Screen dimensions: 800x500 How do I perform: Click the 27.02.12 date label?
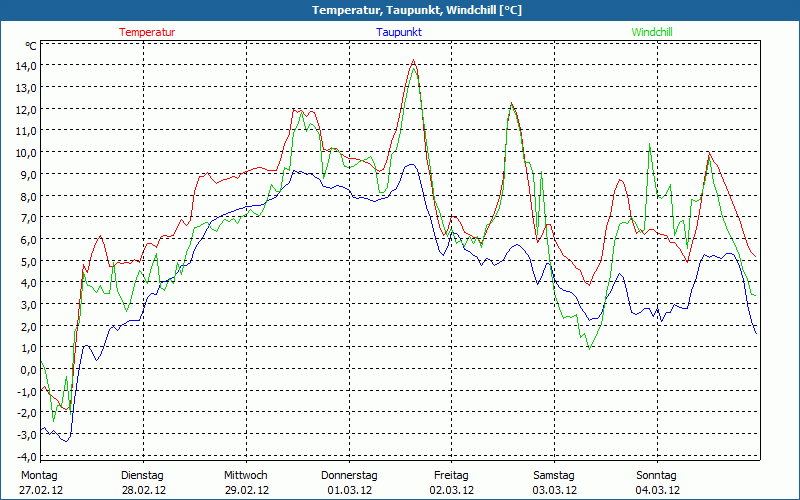pyautogui.click(x=41, y=490)
